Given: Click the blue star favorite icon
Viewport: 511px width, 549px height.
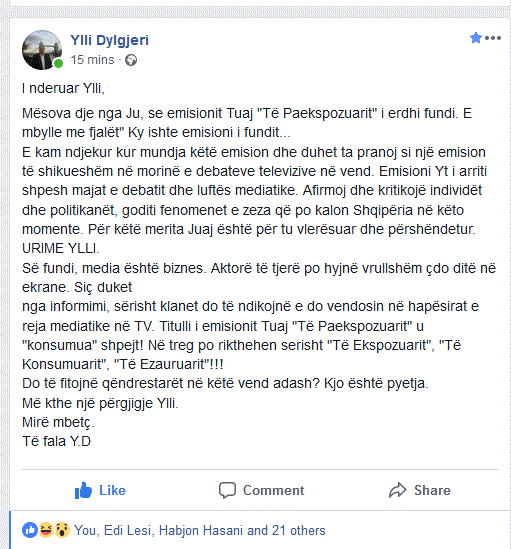Looking at the screenshot, I should [x=476, y=37].
